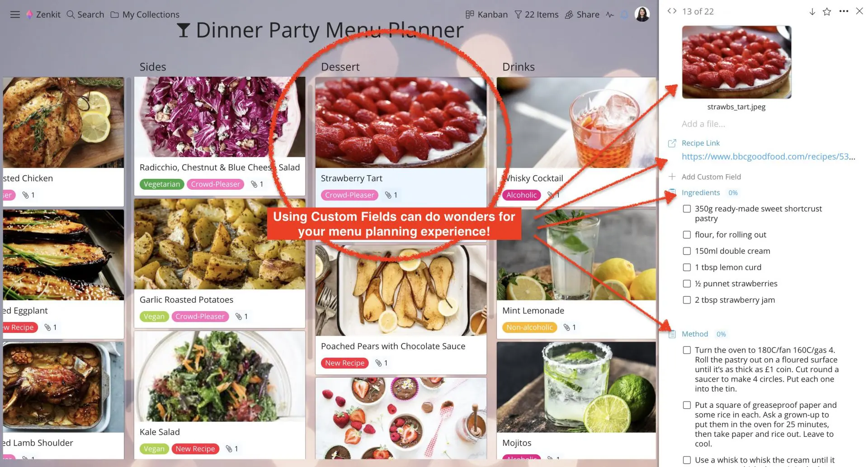Open the hamburger main menu
868x467 pixels.
(x=15, y=14)
